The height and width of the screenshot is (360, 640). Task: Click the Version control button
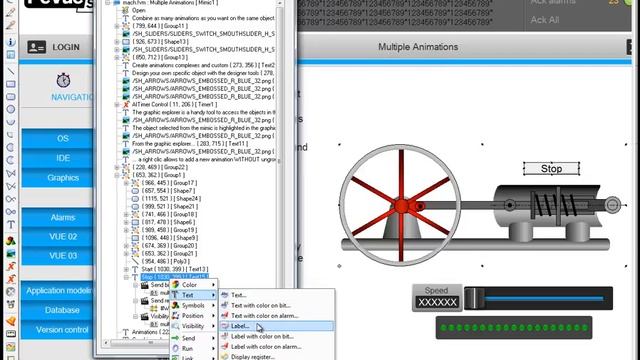(57, 330)
